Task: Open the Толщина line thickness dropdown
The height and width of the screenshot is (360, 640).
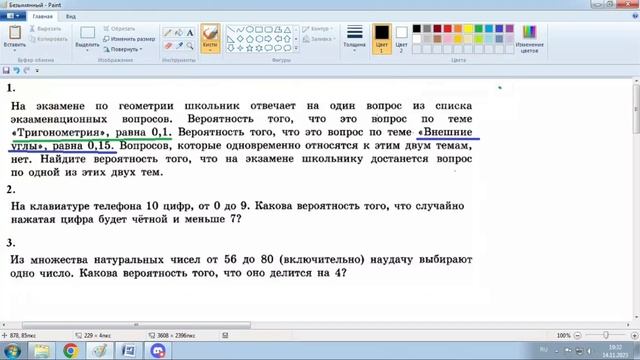Action: tap(354, 38)
